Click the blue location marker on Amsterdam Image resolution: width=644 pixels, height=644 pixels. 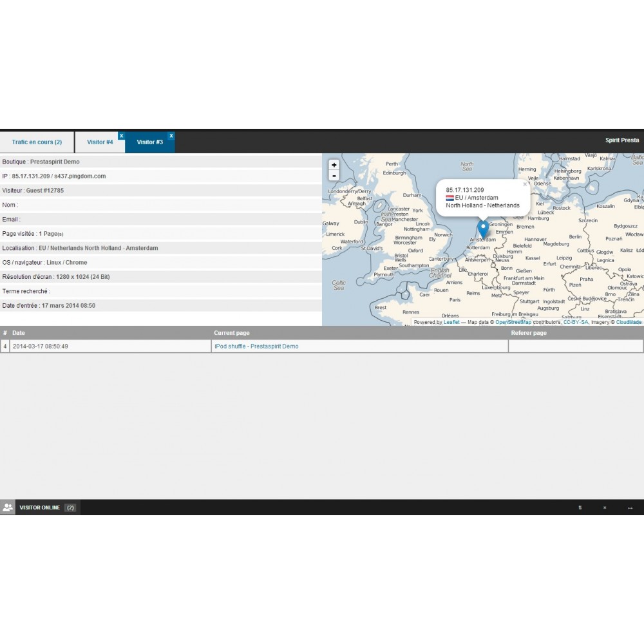pos(483,230)
